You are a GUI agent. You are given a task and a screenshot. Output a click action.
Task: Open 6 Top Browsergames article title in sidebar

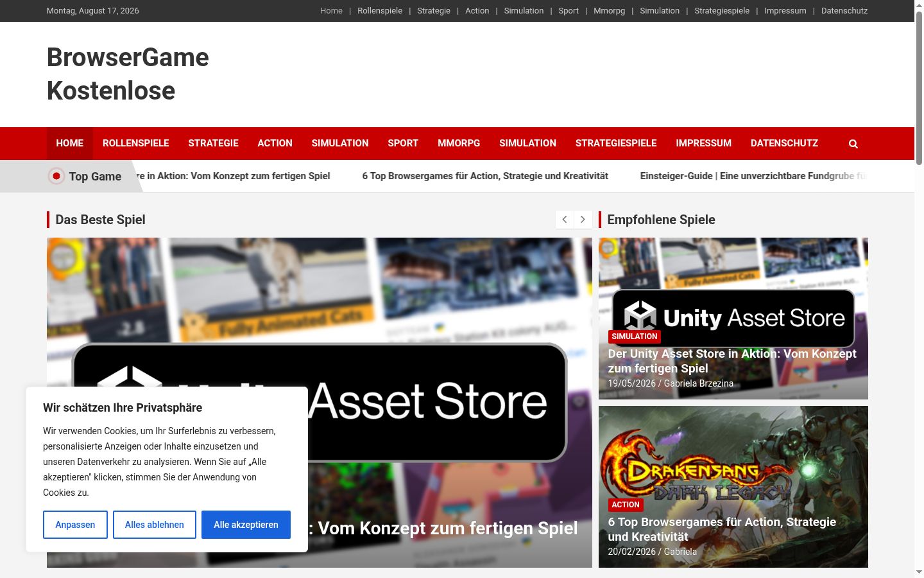pyautogui.click(x=722, y=529)
